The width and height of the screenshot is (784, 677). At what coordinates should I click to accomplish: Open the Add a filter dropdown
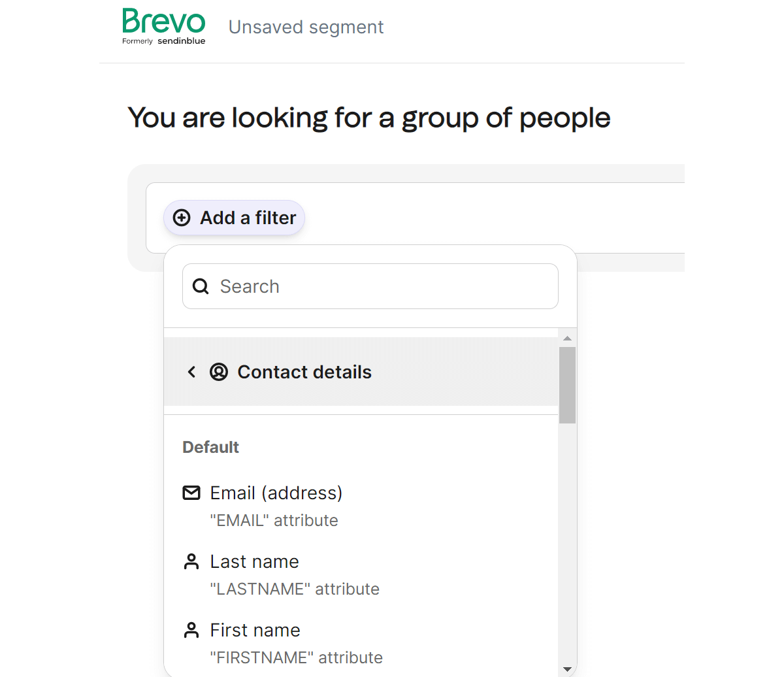234,218
